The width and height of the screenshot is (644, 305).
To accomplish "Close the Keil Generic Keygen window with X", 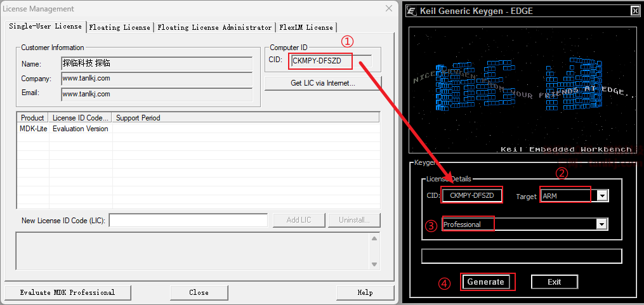I will pos(634,11).
